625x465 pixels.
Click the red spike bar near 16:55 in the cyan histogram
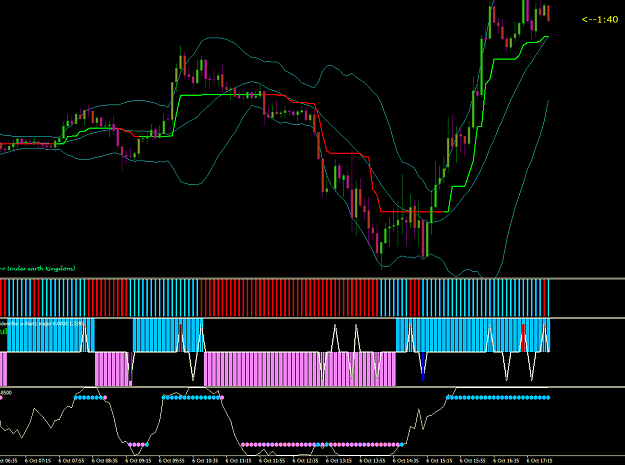pos(523,338)
